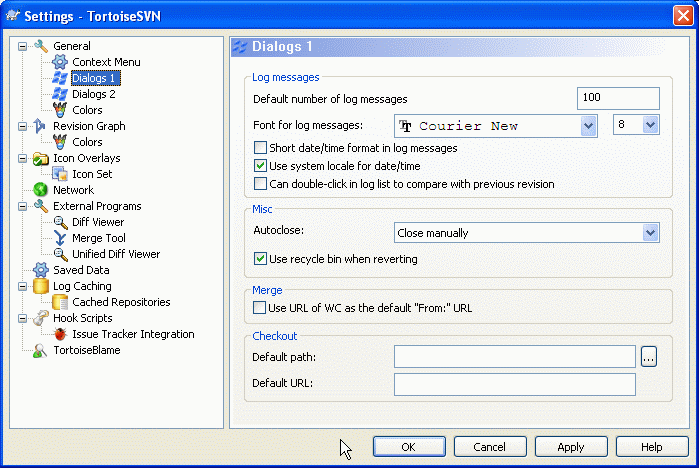Collapse the Revision Graph tree node
Viewport: 699px width, 468px height.
22,126
